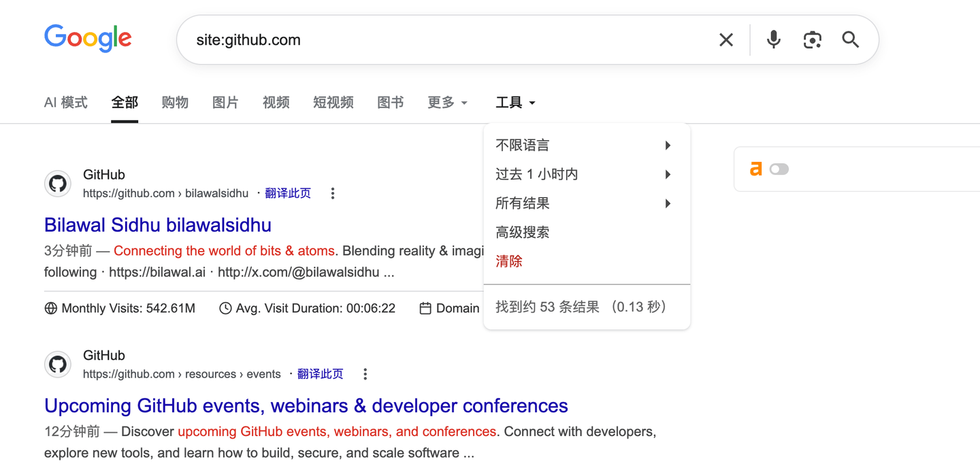Expand the 不限语言 language filter
Screen dimensions: 980x470
click(x=585, y=146)
